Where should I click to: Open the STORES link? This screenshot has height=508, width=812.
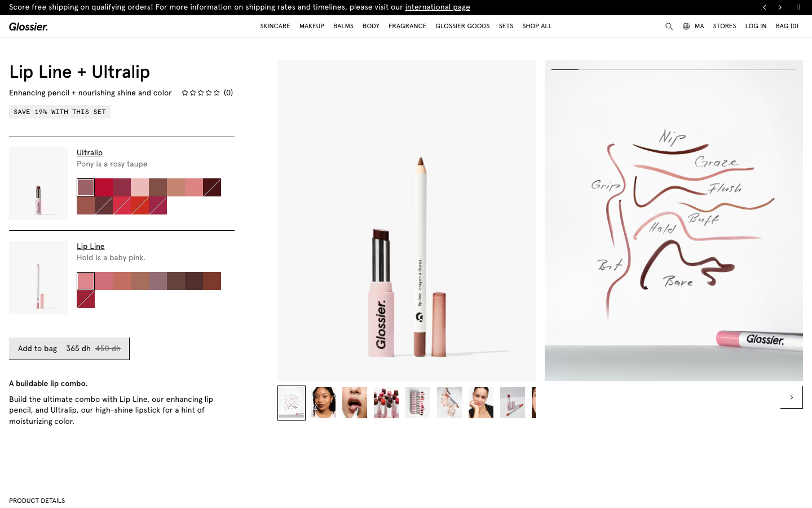tap(725, 26)
